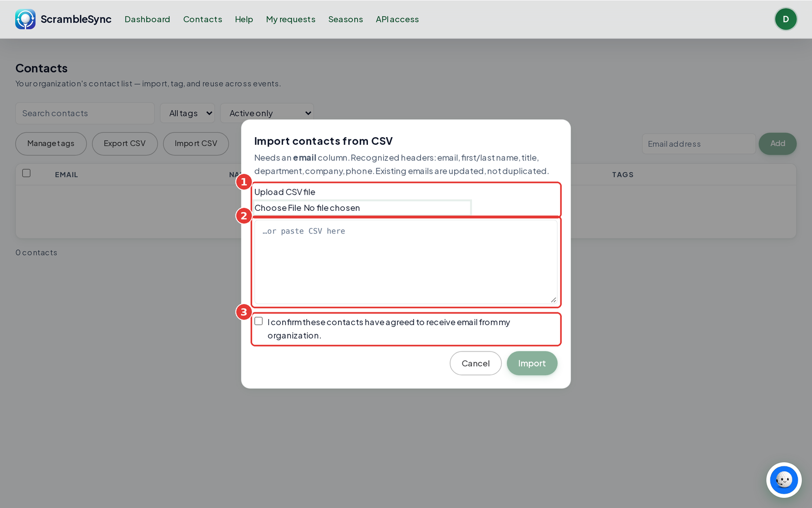Click Choose File to upload CSV
Image resolution: width=812 pixels, height=508 pixels.
pos(278,208)
